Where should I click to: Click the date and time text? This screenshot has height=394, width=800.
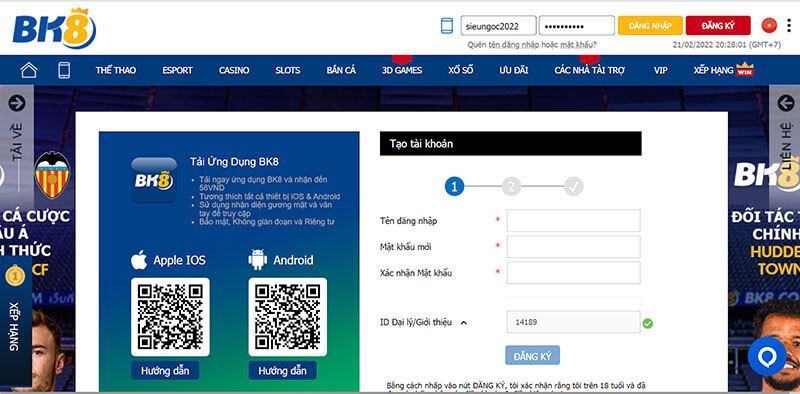coord(727,45)
